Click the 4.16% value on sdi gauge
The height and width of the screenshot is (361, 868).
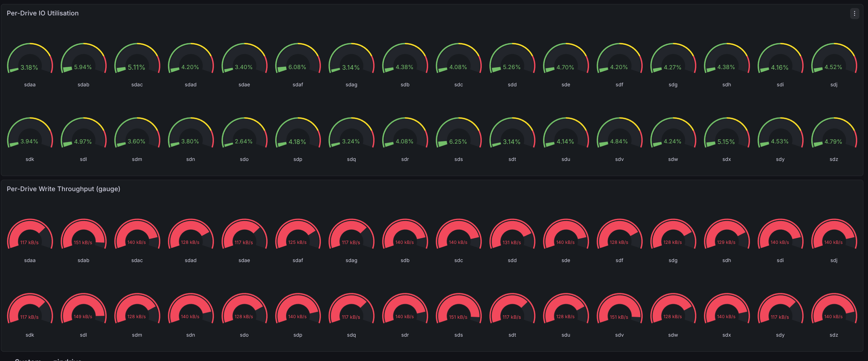(780, 68)
